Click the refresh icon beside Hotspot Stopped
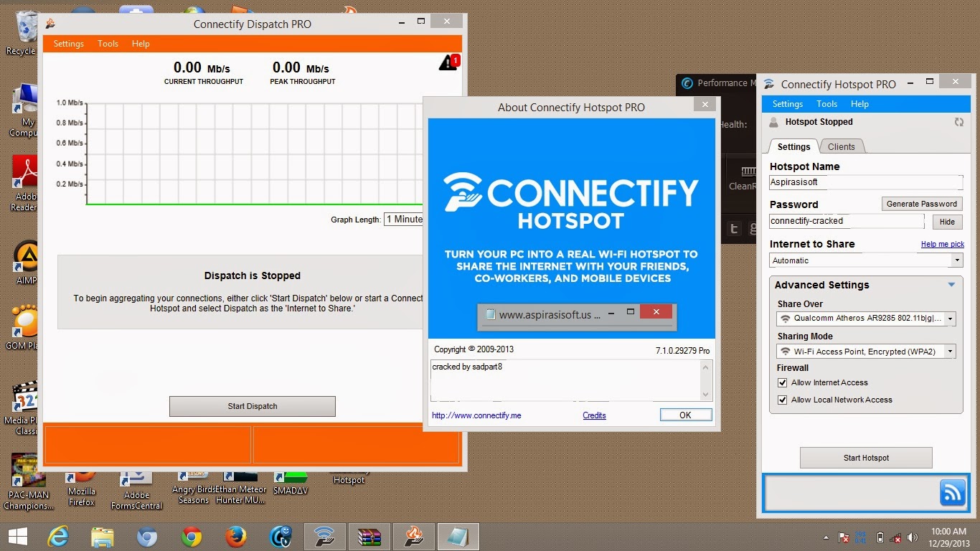Image resolution: width=980 pixels, height=551 pixels. [958, 122]
